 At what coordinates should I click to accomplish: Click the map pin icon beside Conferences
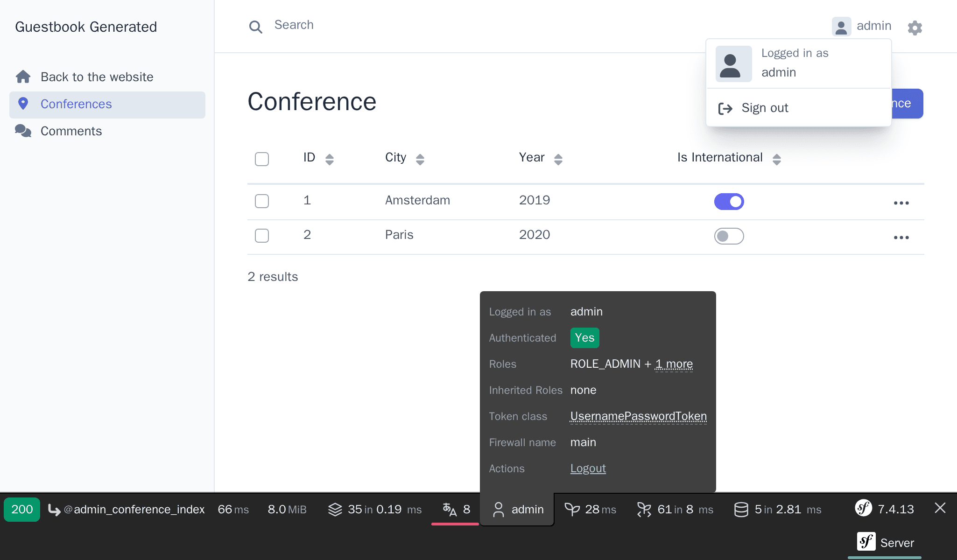click(23, 104)
